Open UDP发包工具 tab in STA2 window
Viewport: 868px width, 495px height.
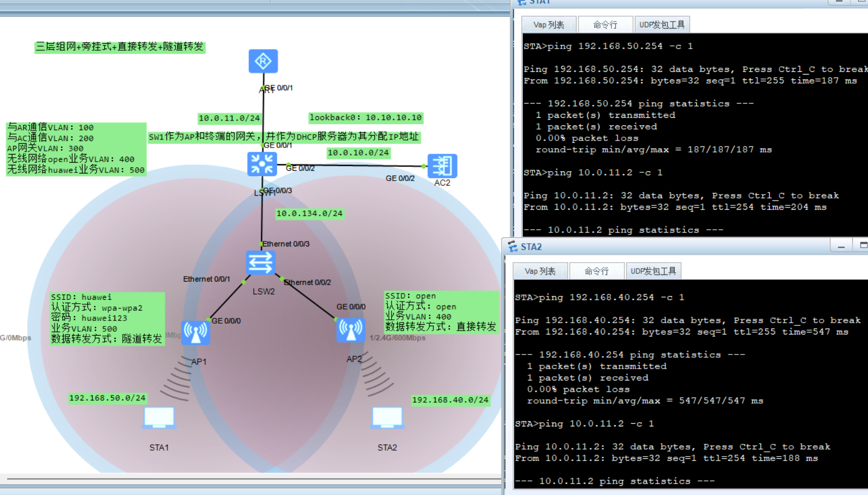653,271
